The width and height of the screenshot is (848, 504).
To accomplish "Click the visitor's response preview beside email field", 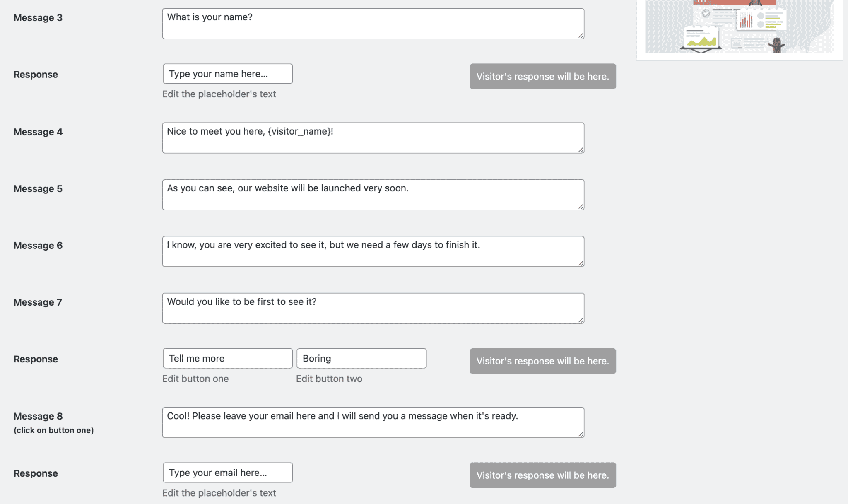I will pyautogui.click(x=543, y=475).
